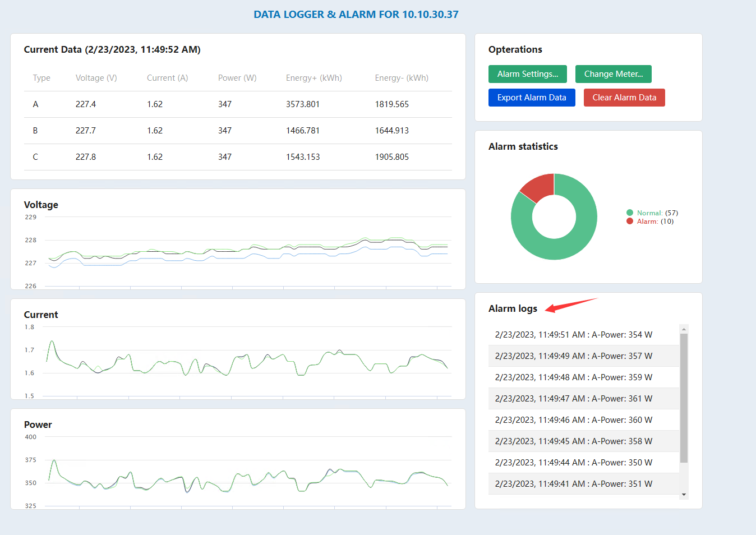756x535 pixels.
Task: Click the peak at the start of the Current chart
Action: pos(52,341)
